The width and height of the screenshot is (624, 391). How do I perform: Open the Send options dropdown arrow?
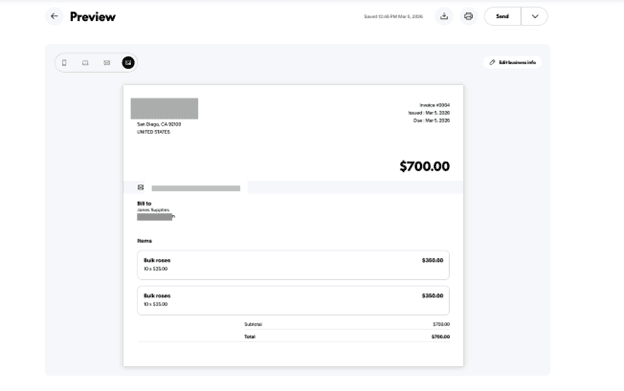coord(535,16)
